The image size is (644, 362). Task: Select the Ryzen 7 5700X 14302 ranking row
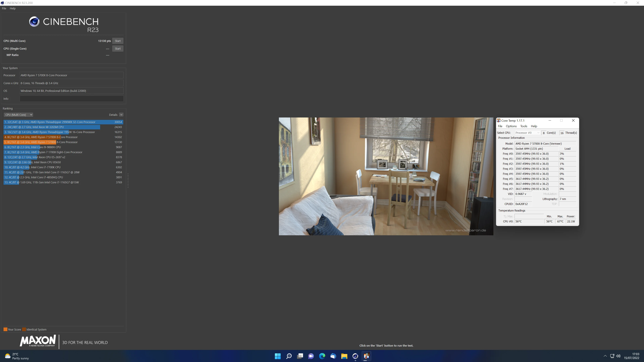click(x=63, y=137)
